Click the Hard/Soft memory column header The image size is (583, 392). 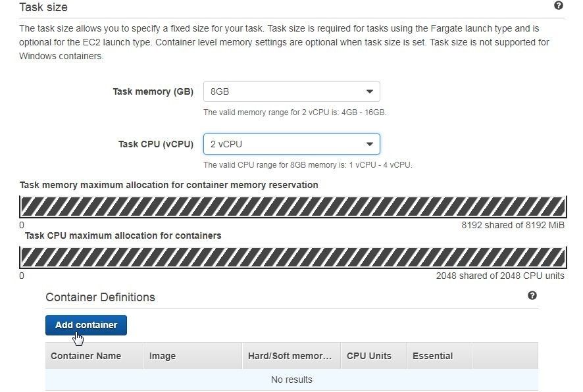(x=291, y=356)
